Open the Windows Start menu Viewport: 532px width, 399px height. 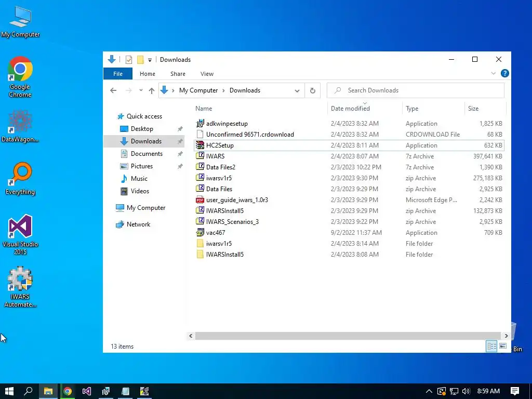(9, 391)
